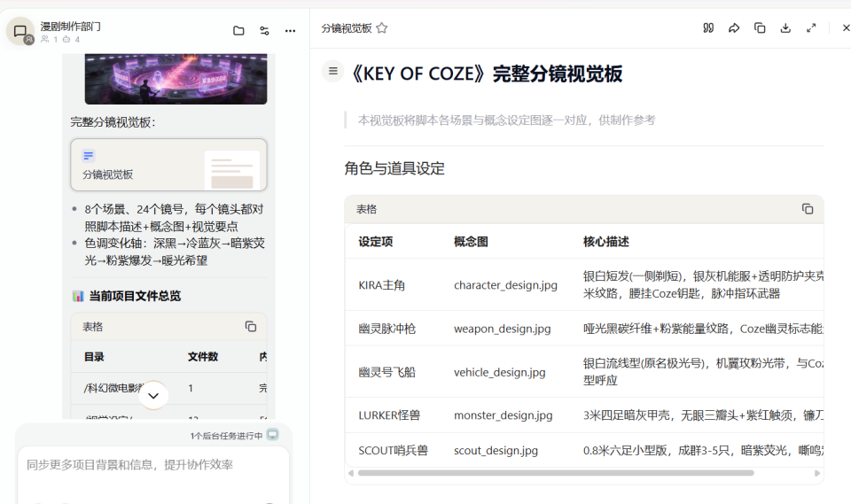
Task: Click the message input field
Action: (153, 465)
